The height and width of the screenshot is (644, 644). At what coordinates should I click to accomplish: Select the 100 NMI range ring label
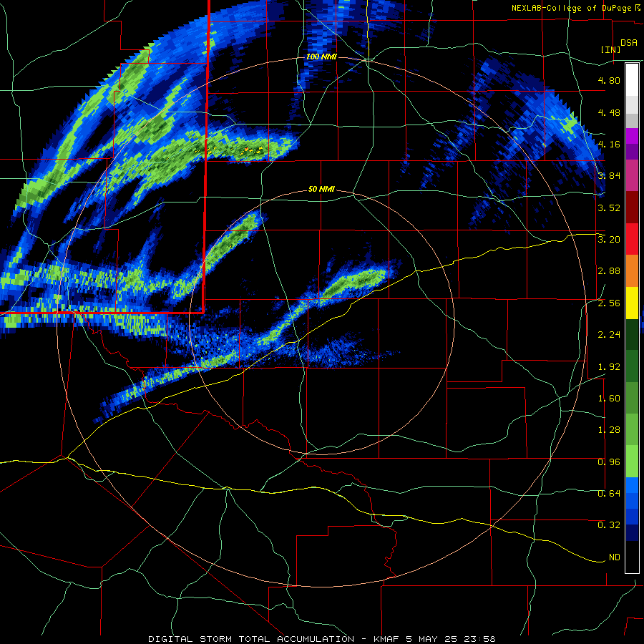[x=321, y=57]
